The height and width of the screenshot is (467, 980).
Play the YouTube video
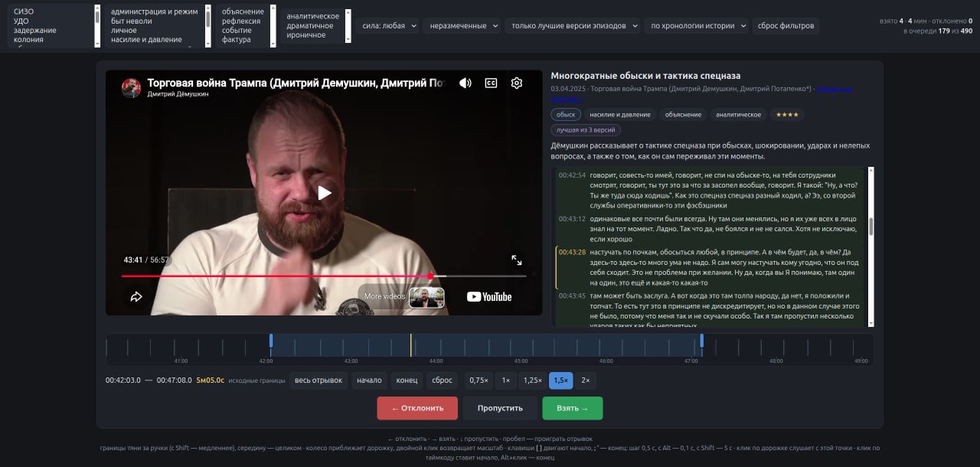tap(325, 193)
